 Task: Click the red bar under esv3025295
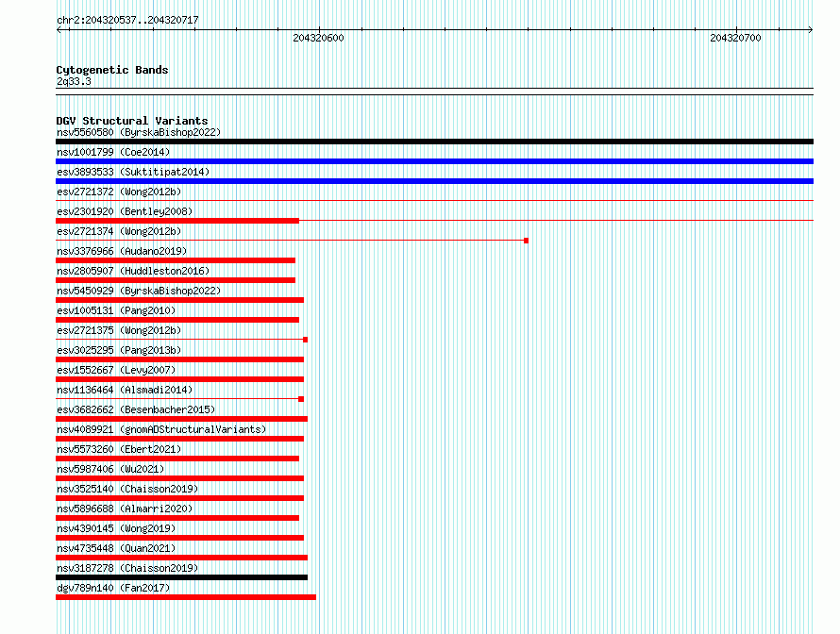(179, 359)
